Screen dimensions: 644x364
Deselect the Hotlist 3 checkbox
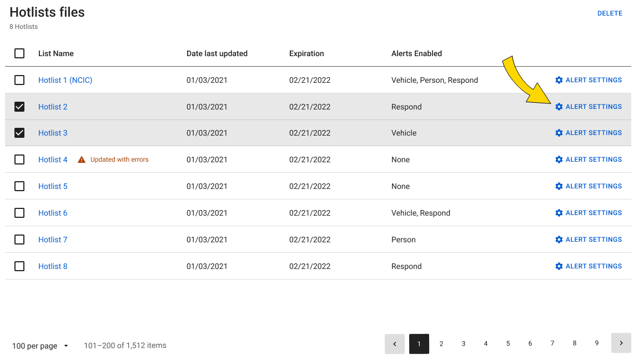pyautogui.click(x=19, y=133)
